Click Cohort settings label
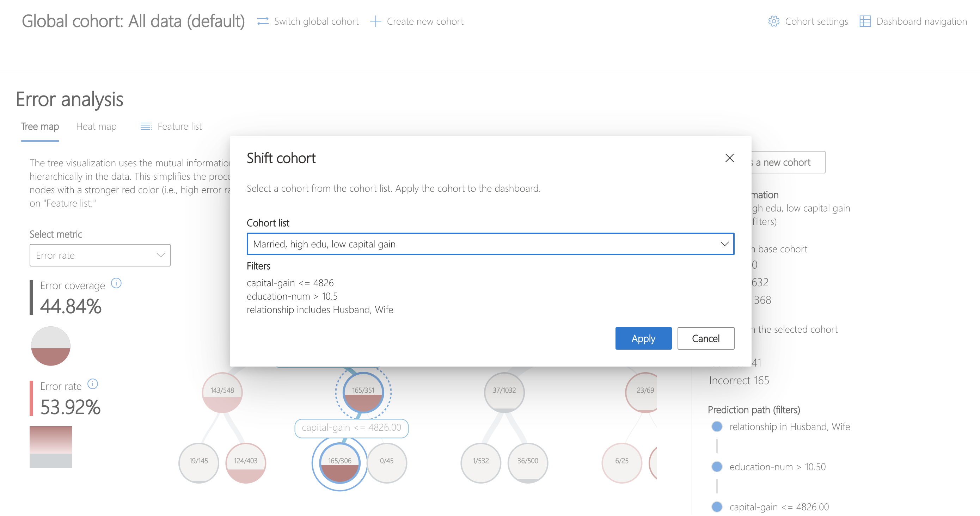980x516 pixels. (x=816, y=21)
